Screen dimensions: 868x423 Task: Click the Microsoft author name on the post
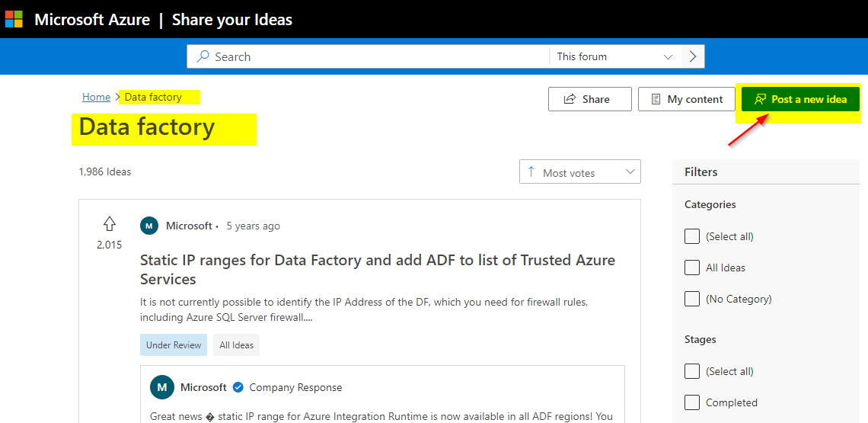click(189, 226)
